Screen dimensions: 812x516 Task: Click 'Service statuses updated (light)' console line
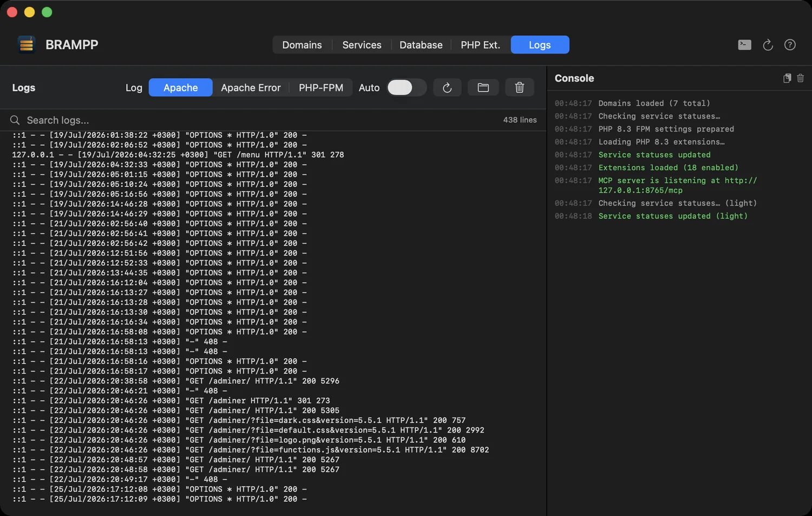pyautogui.click(x=673, y=216)
